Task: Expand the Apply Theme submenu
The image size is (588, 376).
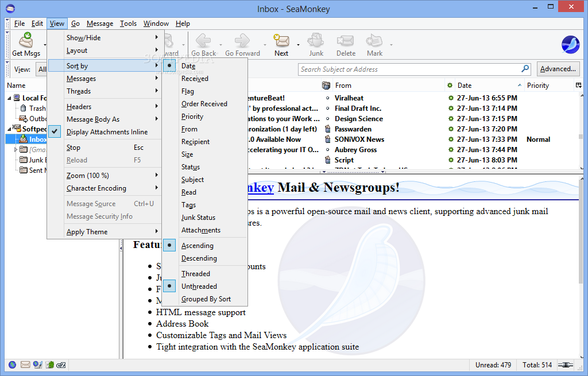Action: 105,232
